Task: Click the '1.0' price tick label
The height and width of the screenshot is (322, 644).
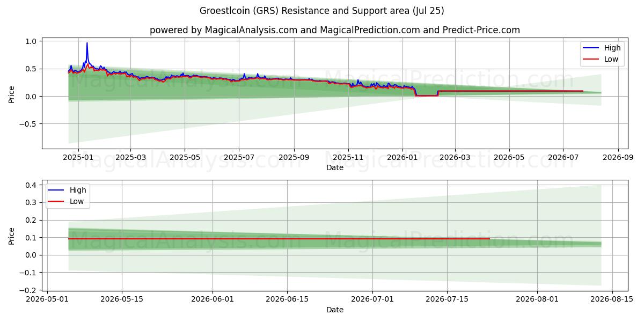Action: pyautogui.click(x=31, y=41)
